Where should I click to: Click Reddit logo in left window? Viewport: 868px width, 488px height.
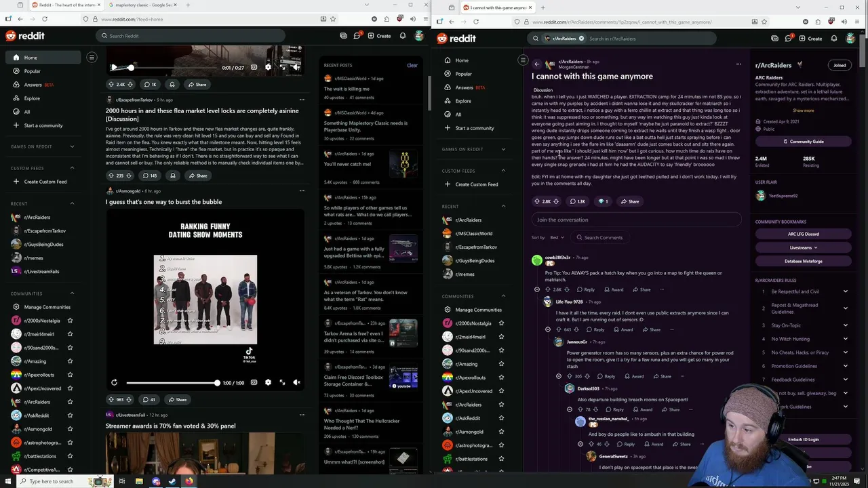click(x=25, y=36)
